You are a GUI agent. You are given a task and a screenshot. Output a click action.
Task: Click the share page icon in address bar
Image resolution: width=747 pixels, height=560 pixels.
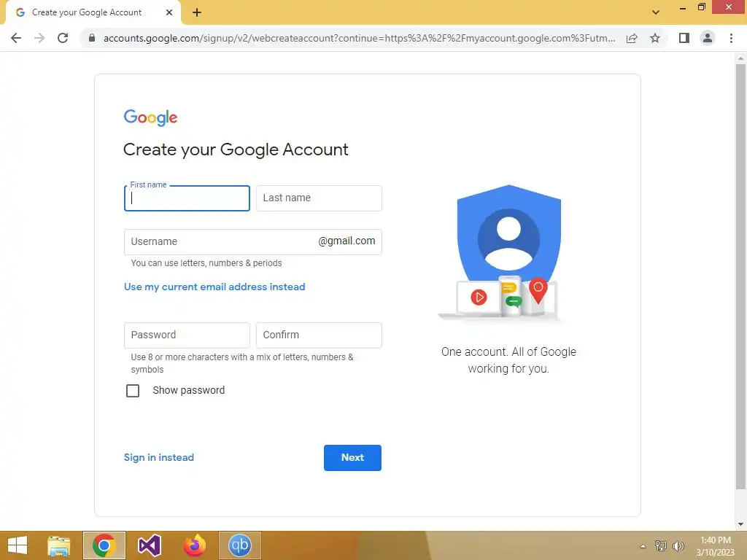(632, 38)
